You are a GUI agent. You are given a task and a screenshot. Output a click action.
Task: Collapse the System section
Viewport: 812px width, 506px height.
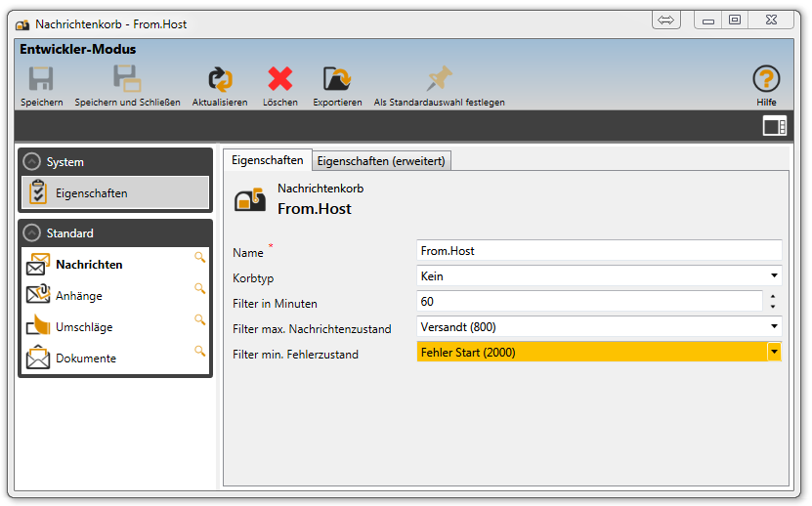coord(32,162)
